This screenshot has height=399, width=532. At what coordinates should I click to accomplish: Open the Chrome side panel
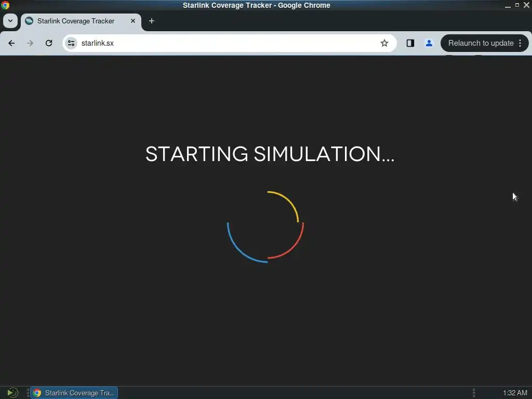tap(410, 43)
